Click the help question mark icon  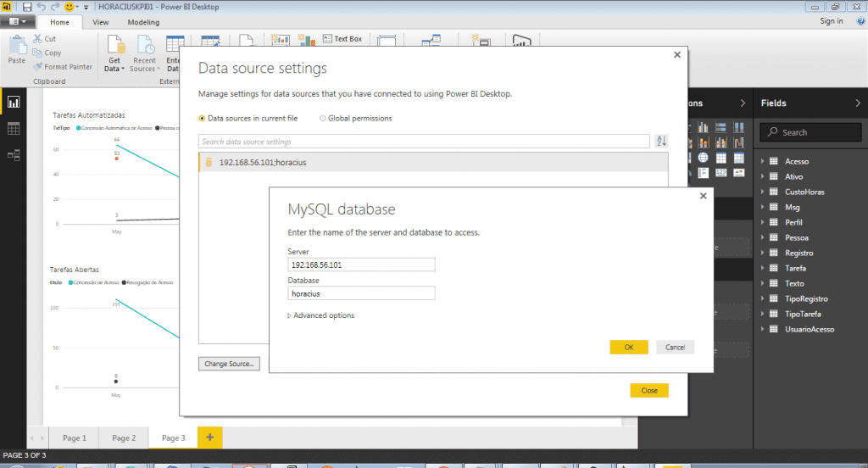click(x=861, y=21)
